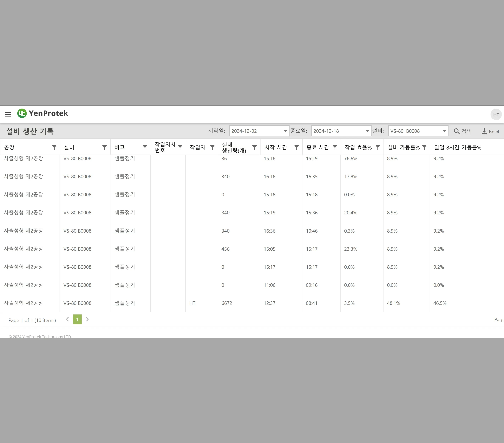Filter the 공장 column

pyautogui.click(x=54, y=147)
